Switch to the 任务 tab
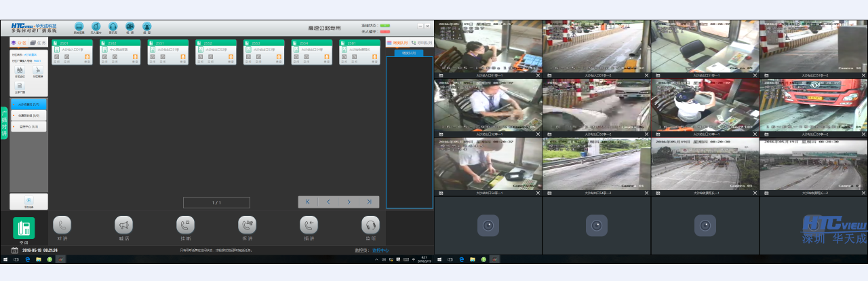Image resolution: width=868 pixels, height=281 pixels. click(x=39, y=43)
